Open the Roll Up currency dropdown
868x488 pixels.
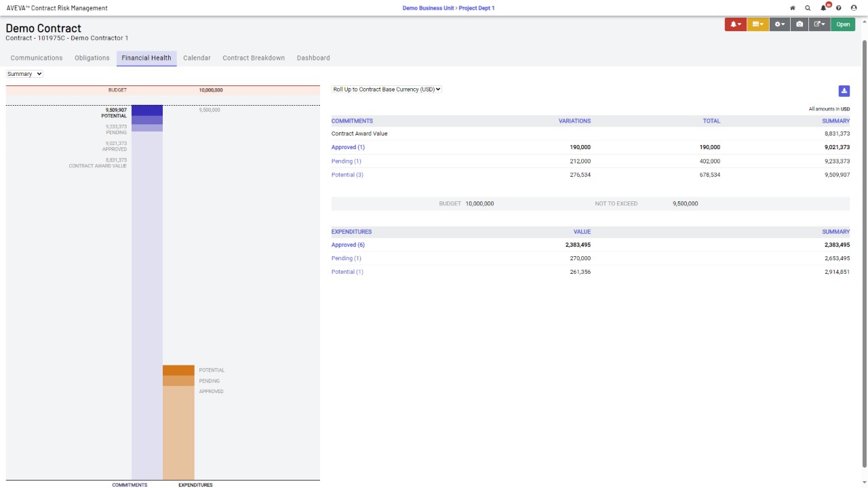pos(387,89)
